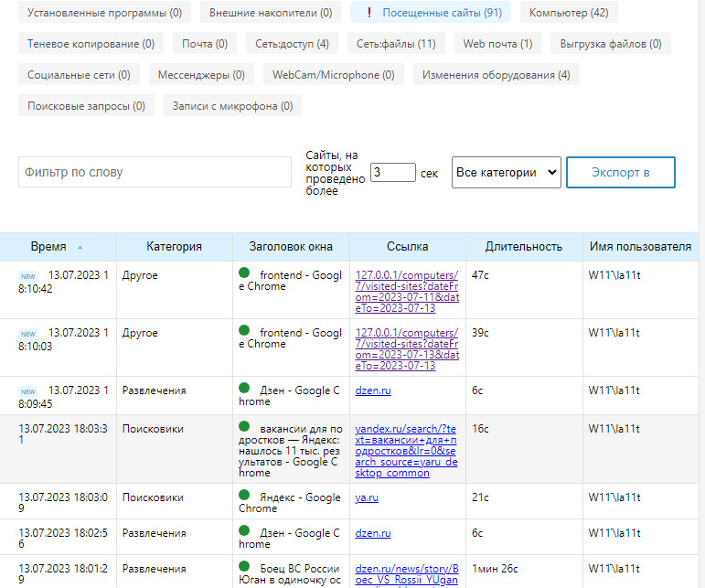Open the Теневое копирование (0) tab
The width and height of the screenshot is (705, 588).
[x=91, y=44]
